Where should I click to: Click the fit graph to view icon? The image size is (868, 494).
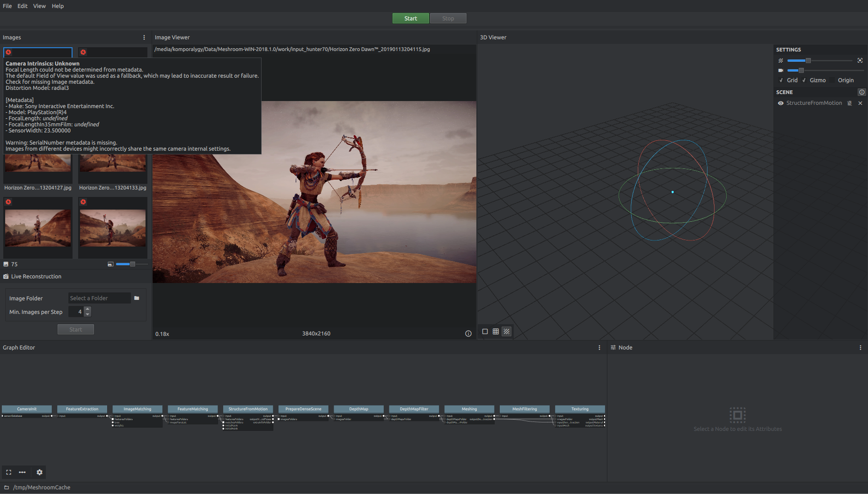pos(8,472)
